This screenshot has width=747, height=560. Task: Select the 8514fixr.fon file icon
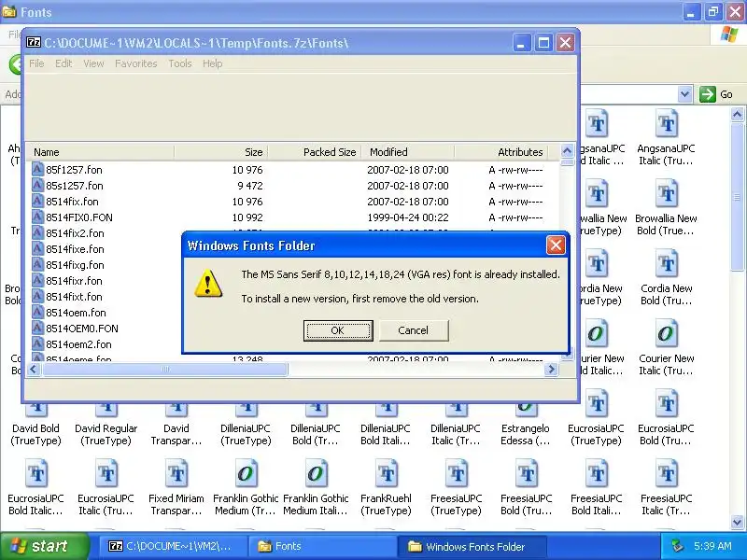click(38, 281)
